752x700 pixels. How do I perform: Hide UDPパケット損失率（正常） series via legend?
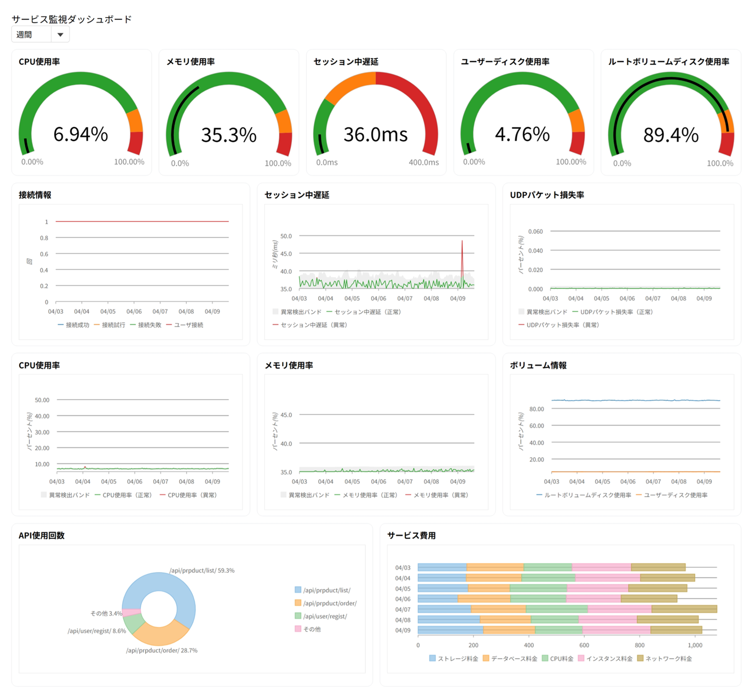coord(613,312)
